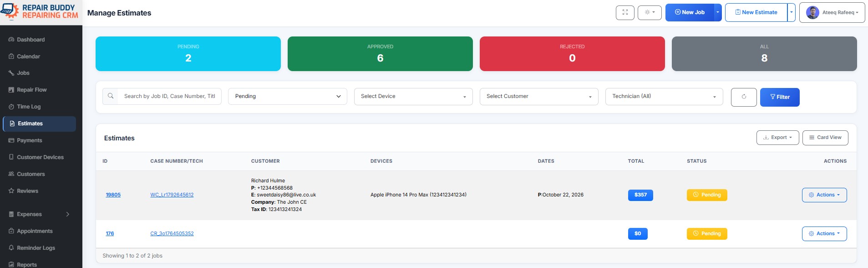Toggle fullscreen mode icon
This screenshot has height=268, width=868.
(625, 13)
